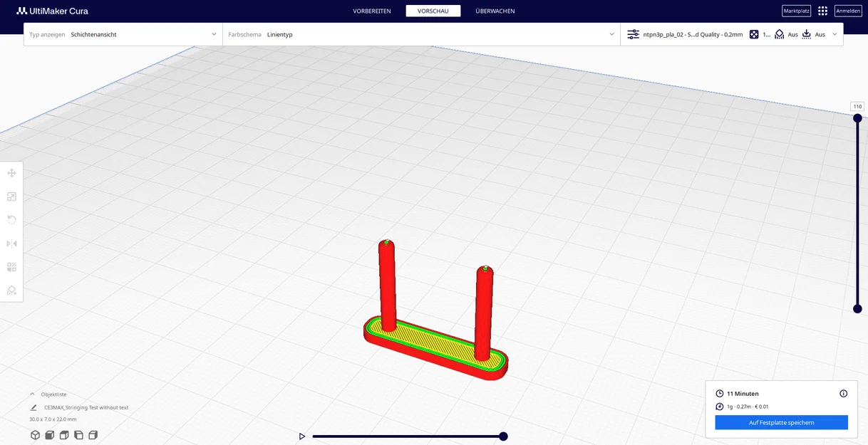This screenshot has height=445, width=868.
Task: Click the support structure icon
Action: [780, 34]
